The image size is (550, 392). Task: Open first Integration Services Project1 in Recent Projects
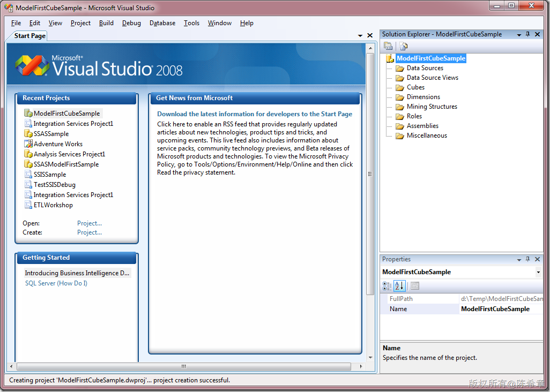point(73,123)
